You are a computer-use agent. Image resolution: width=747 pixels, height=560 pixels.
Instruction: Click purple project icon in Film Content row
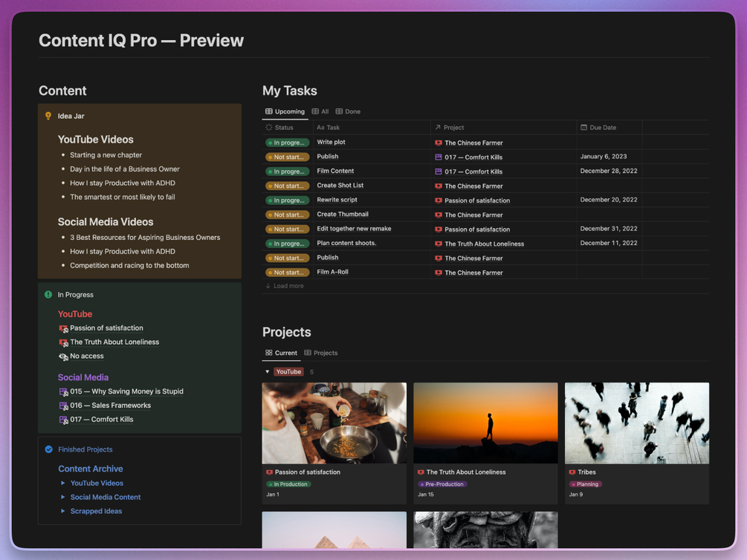[439, 172]
